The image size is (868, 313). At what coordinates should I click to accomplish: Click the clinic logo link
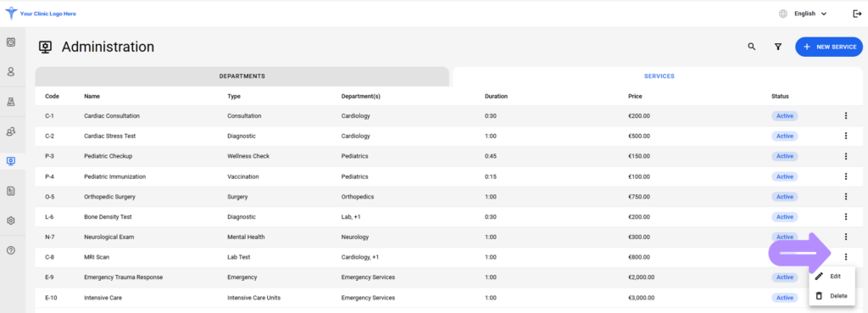[x=41, y=14]
